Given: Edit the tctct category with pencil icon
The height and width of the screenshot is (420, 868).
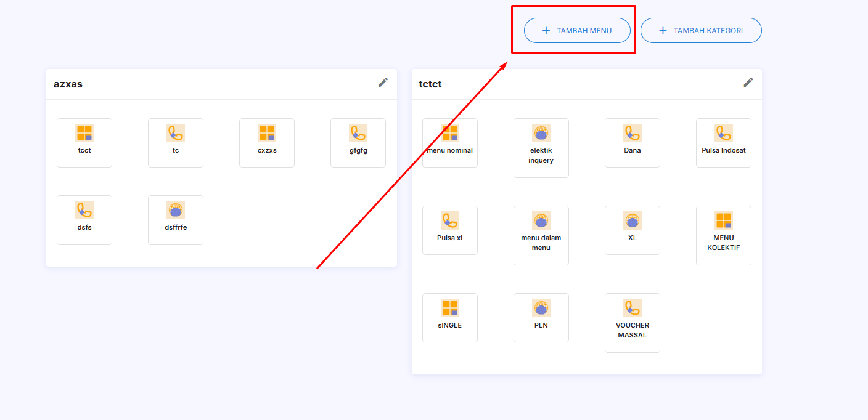Looking at the screenshot, I should point(748,83).
